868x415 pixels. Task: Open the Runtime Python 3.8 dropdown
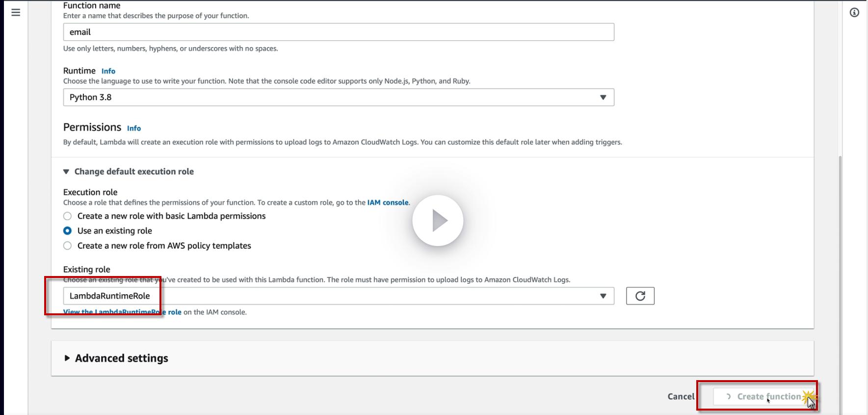coord(338,97)
